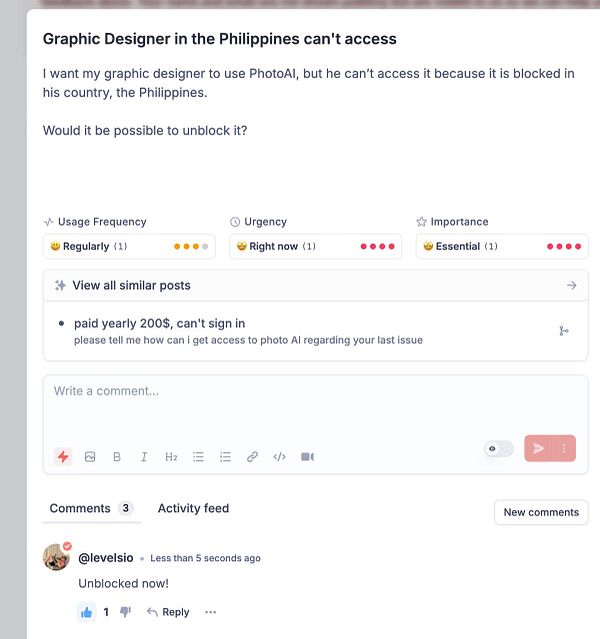Select the Essential importance option
This screenshot has height=639, width=600.
coord(502,246)
